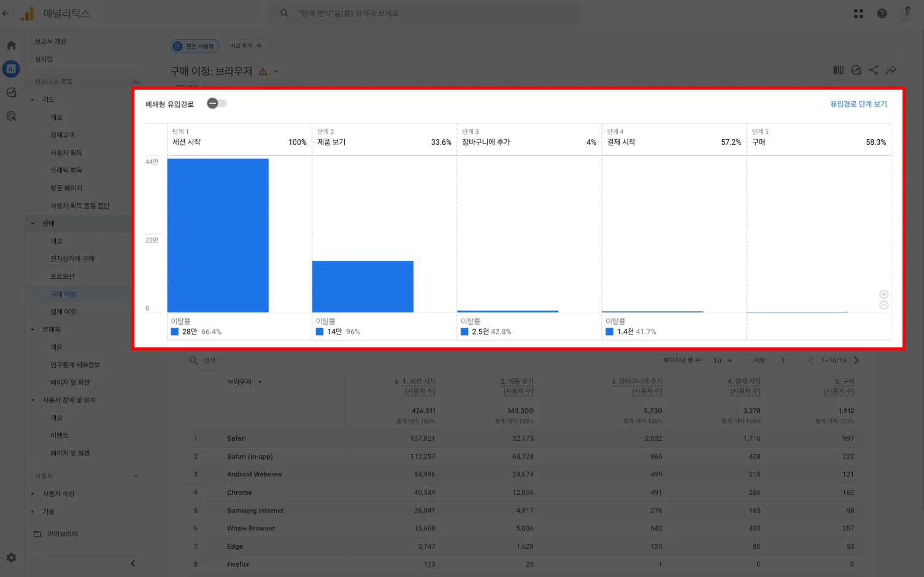Open the Help question mark icon

tap(882, 14)
